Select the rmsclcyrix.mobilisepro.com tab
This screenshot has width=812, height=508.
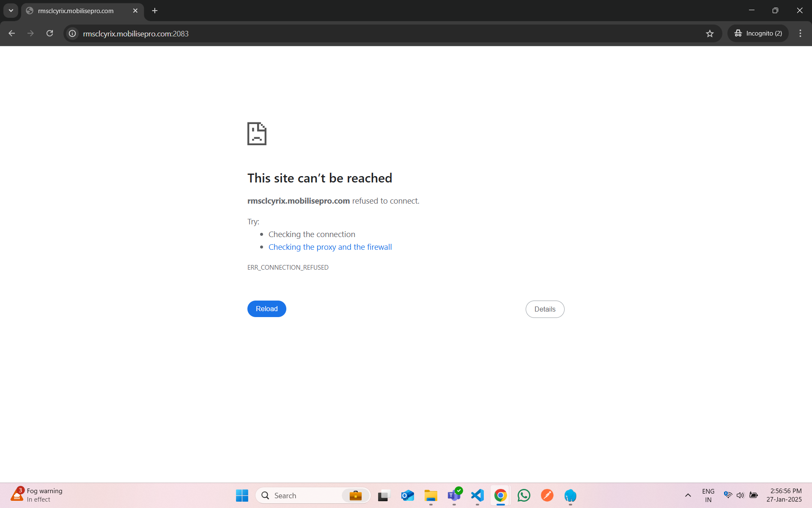point(76,11)
